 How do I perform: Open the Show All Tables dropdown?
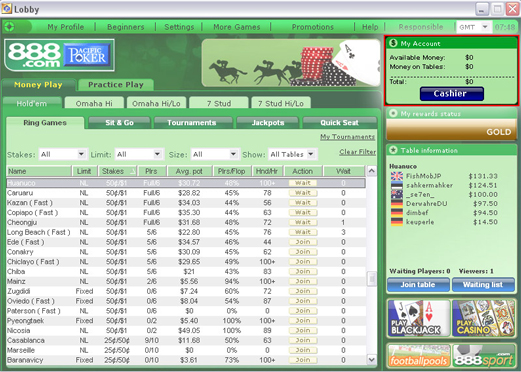(292, 154)
